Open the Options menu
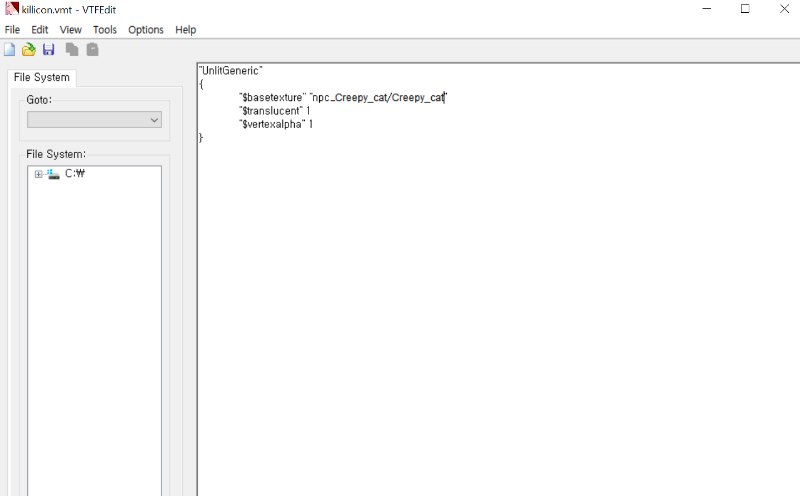 point(145,30)
